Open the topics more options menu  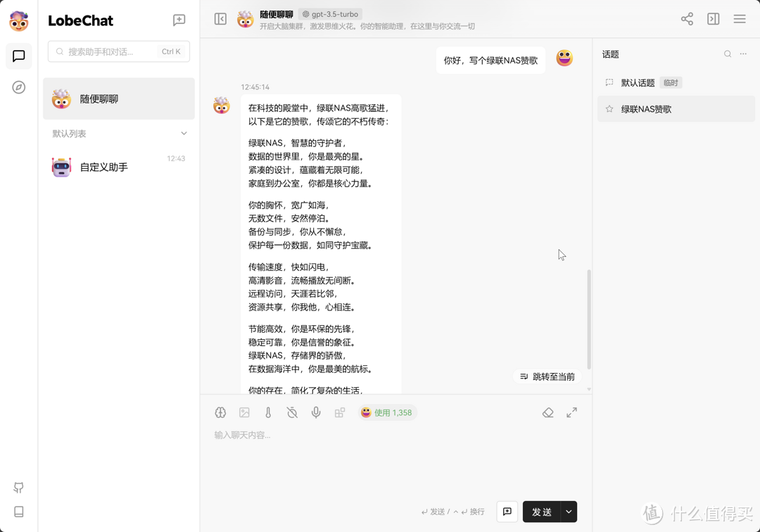pos(742,54)
